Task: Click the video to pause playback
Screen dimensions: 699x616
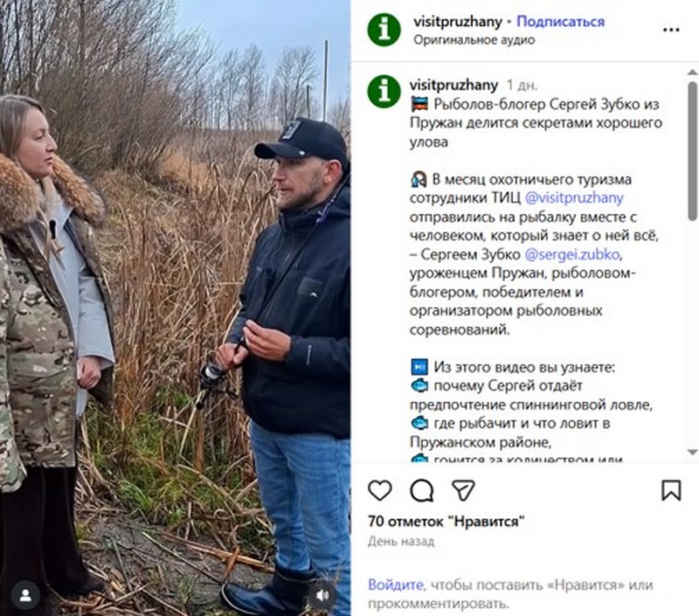Action: (176, 308)
